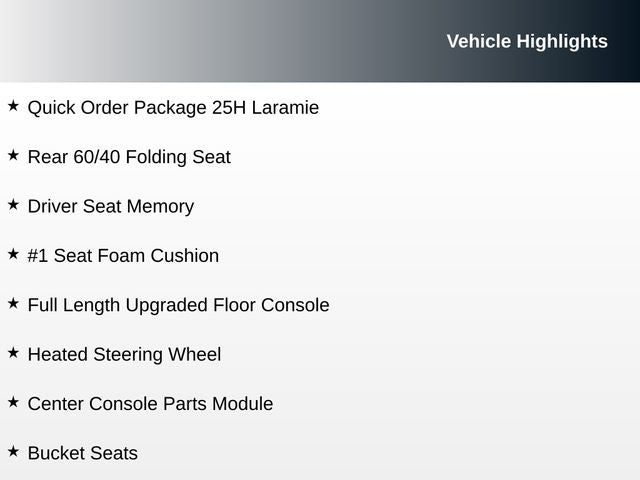
Task: Click the star beside Center Console Parts Module
Action: point(13,402)
